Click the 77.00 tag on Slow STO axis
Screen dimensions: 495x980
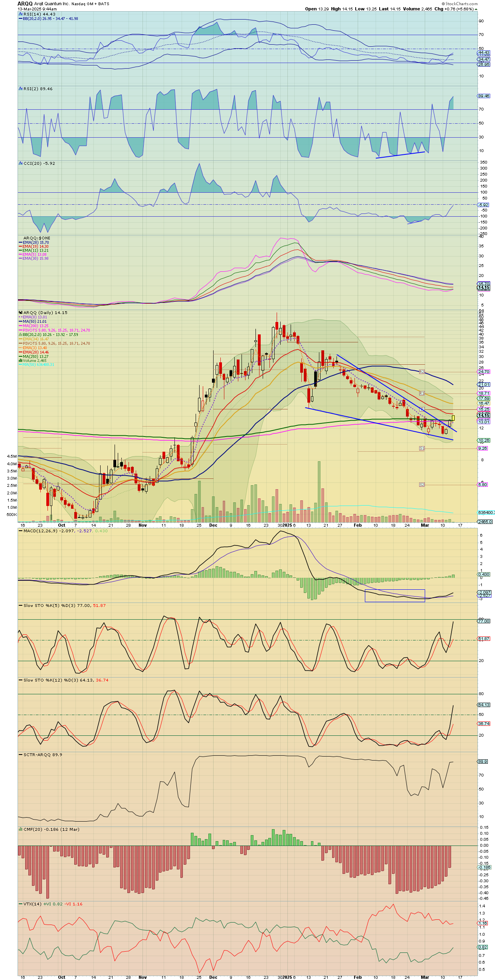(x=483, y=621)
